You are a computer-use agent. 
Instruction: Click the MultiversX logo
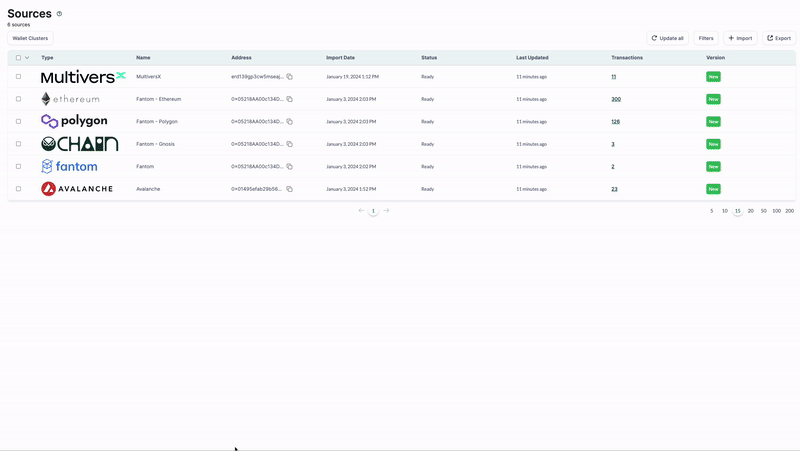(x=83, y=77)
